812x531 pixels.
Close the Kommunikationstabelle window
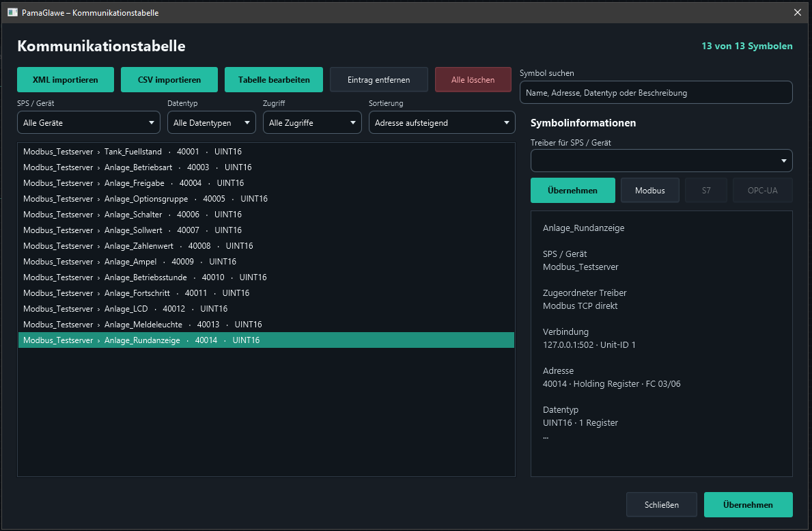(x=798, y=12)
